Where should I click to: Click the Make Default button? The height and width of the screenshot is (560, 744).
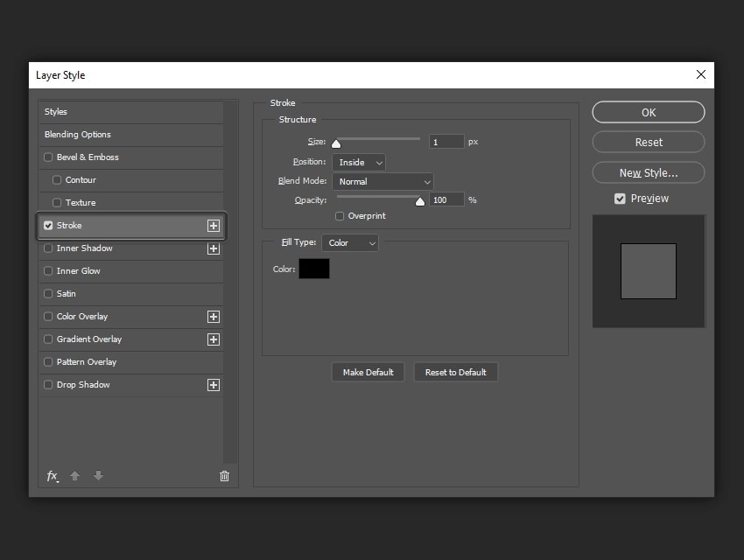tap(368, 371)
